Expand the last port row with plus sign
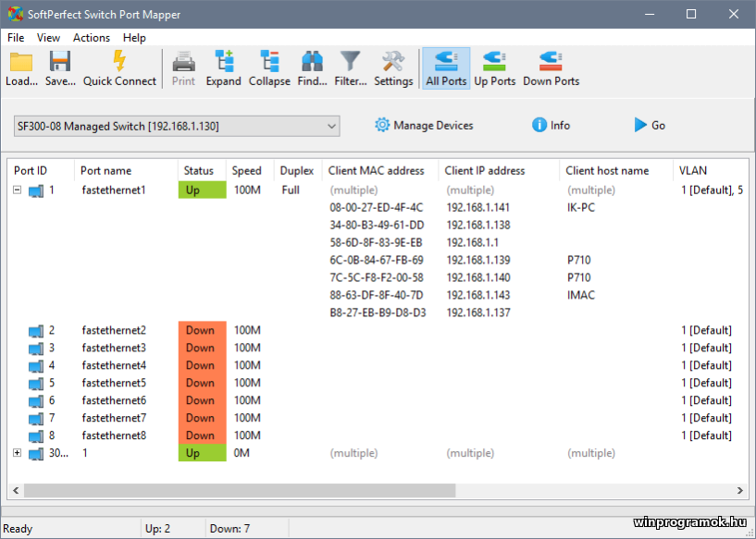This screenshot has width=756, height=539. [18, 453]
